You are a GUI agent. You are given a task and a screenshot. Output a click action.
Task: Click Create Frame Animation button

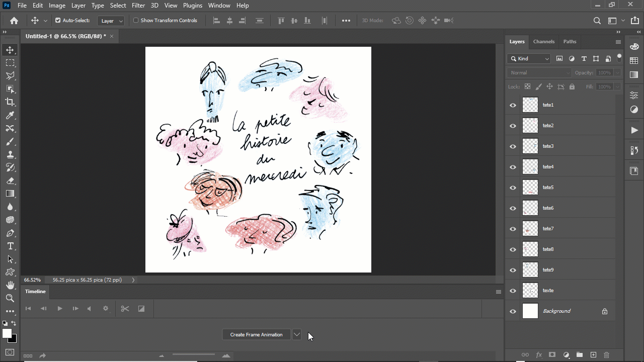coord(257,334)
